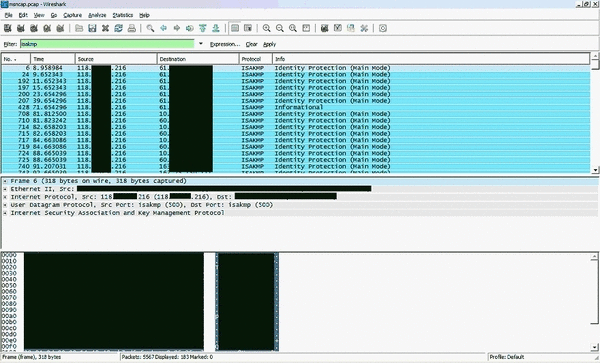Edit coloring rules toolbar icon
Image resolution: width=600 pixels, height=363 pixels.
tap(351, 28)
